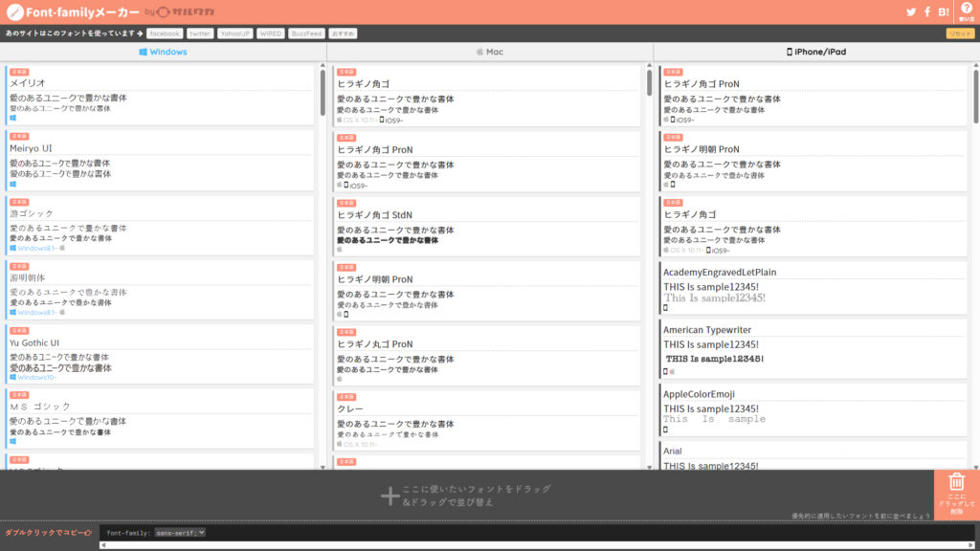Select the クレー font card
980x551 pixels.
point(486,421)
